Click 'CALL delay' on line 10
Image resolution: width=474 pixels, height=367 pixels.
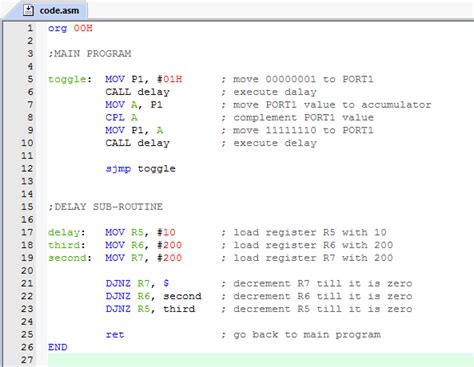(137, 143)
